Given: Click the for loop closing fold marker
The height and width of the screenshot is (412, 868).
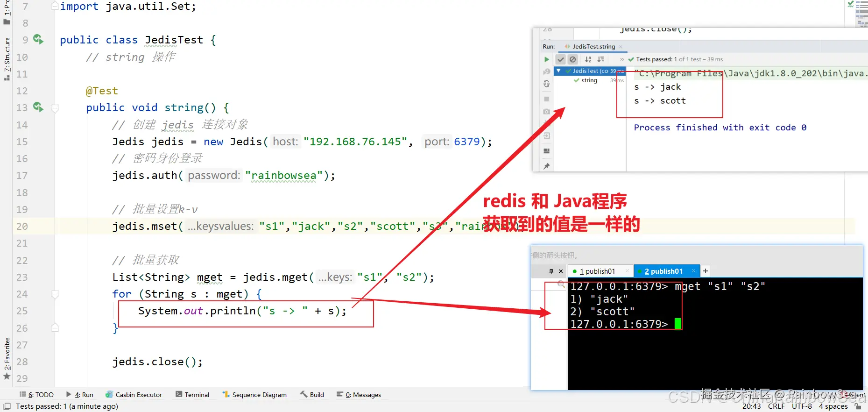Looking at the screenshot, I should (x=55, y=328).
